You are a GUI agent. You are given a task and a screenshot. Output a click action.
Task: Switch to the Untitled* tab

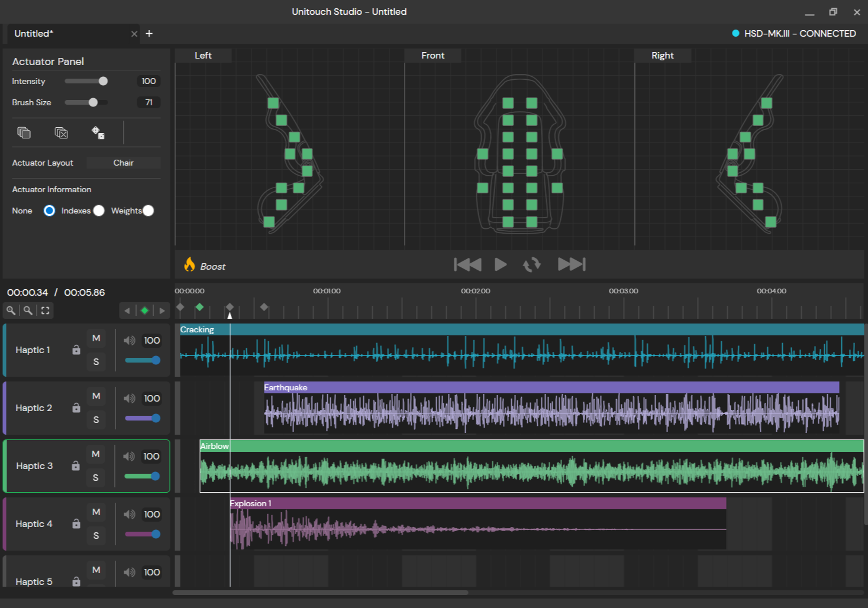click(x=34, y=34)
